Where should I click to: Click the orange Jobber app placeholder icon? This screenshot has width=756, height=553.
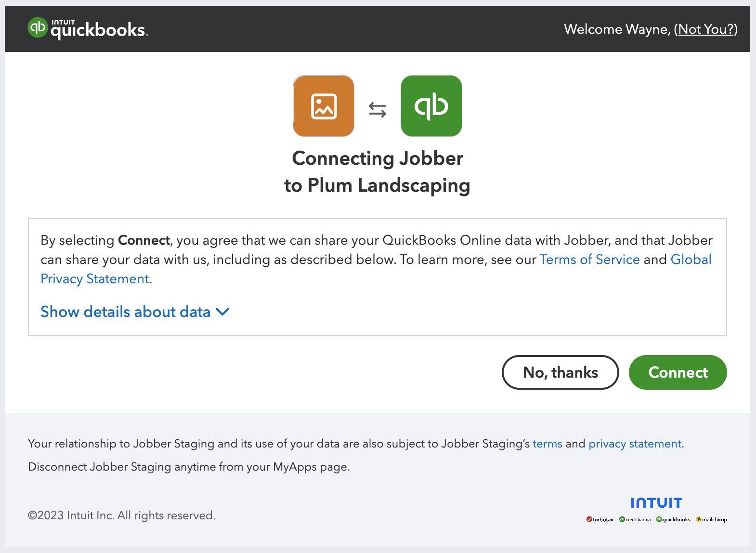tap(324, 106)
